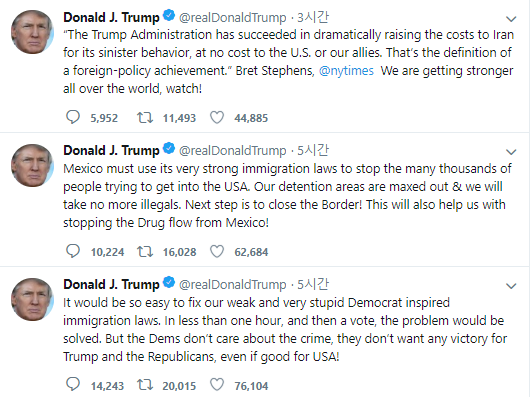The width and height of the screenshot is (530, 397).
Task: Click the avatar beside the Mexico tweet
Action: click(x=32, y=166)
